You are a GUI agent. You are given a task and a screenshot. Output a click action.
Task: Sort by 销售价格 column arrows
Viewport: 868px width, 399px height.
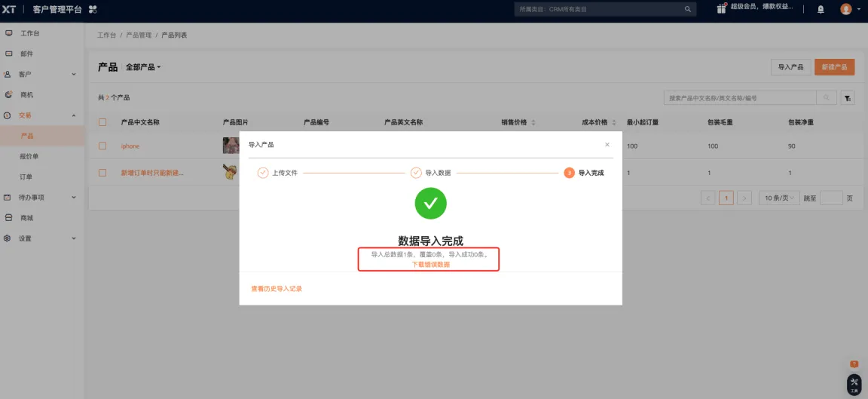pos(533,122)
